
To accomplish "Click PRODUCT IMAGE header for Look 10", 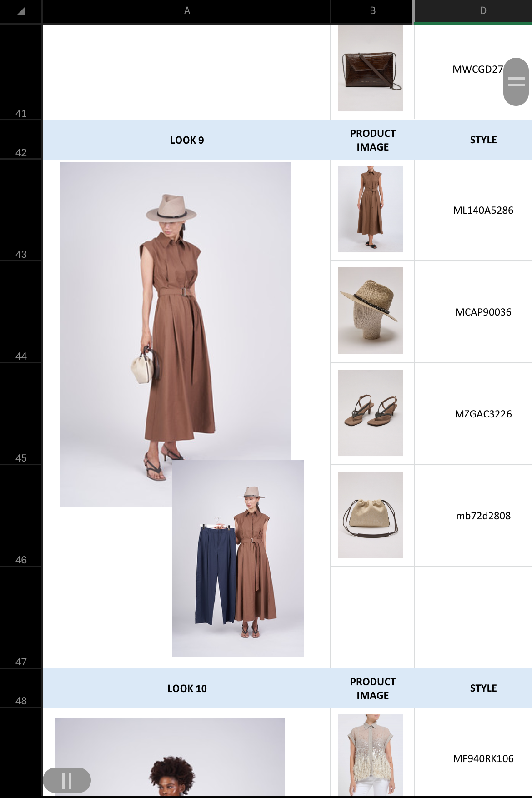I will (372, 688).
